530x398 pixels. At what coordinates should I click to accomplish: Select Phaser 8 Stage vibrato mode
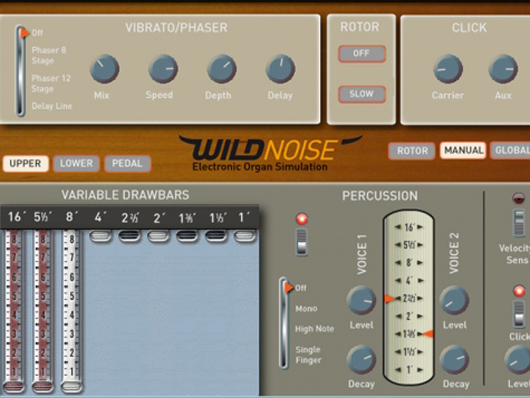click(49, 55)
